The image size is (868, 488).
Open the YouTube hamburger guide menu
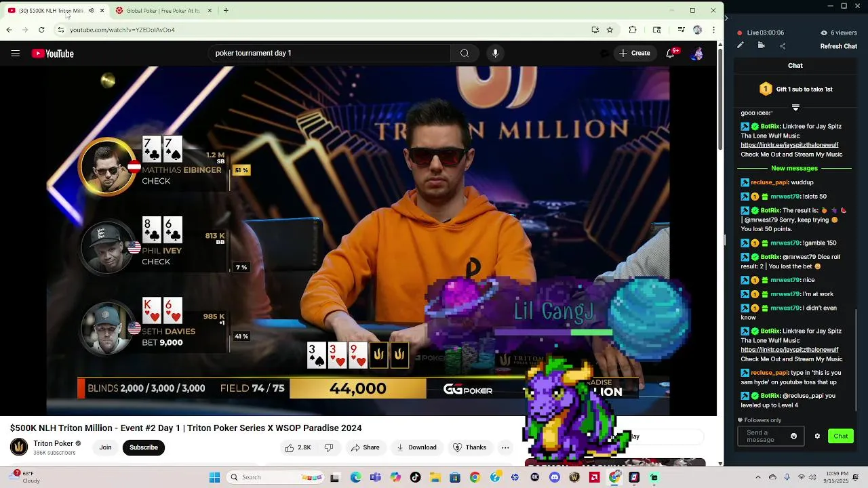pos(15,54)
